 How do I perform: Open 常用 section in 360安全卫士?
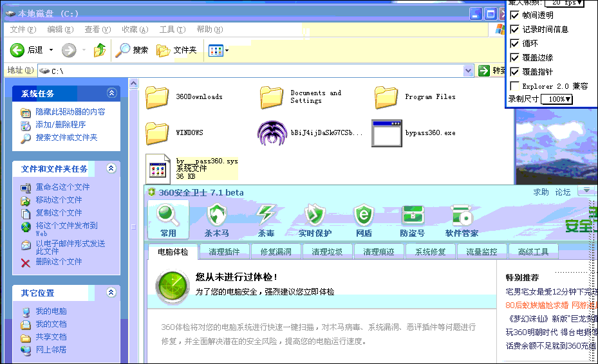168,220
